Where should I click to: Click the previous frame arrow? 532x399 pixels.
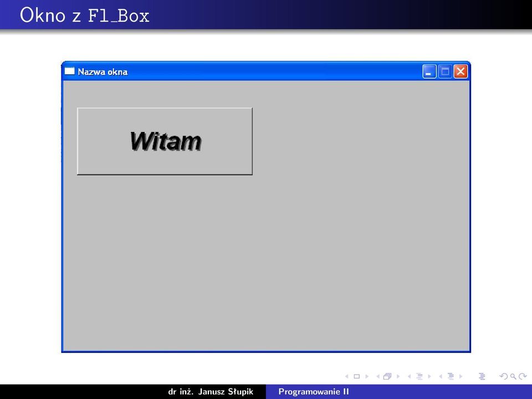click(x=378, y=376)
